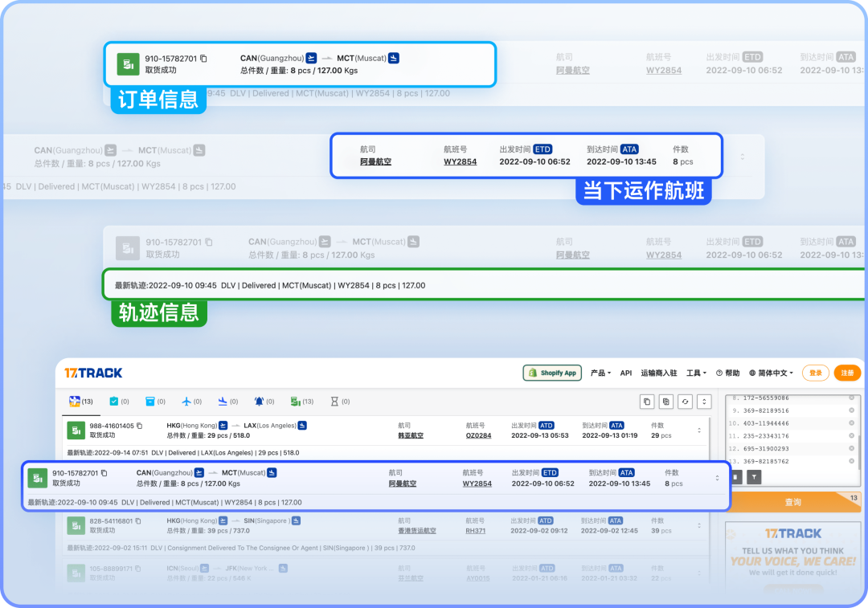
Task: Open the Shopify App button
Action: tap(552, 373)
